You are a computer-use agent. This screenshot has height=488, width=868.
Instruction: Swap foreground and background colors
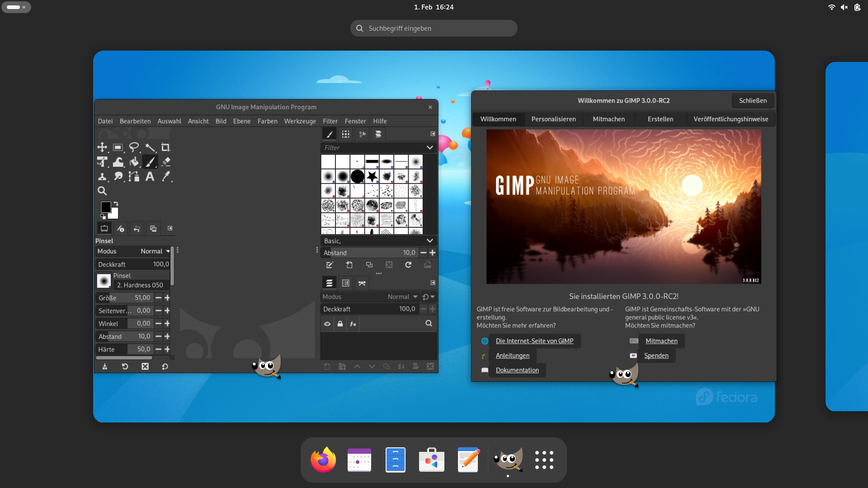point(116,203)
